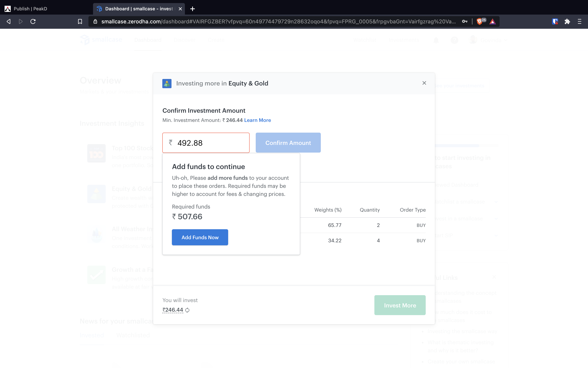588x368 pixels.
Task: Open the browser hamburger menu
Action: pos(580,22)
